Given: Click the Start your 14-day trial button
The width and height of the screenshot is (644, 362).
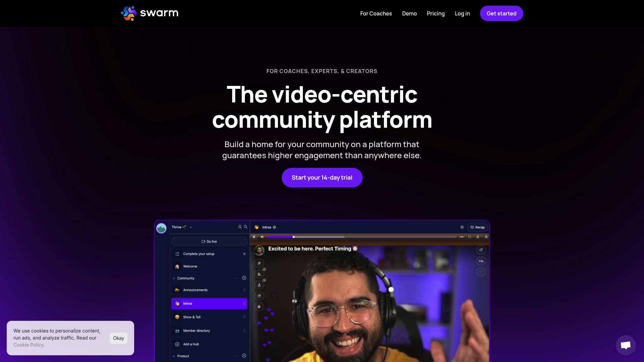Looking at the screenshot, I should point(322,178).
